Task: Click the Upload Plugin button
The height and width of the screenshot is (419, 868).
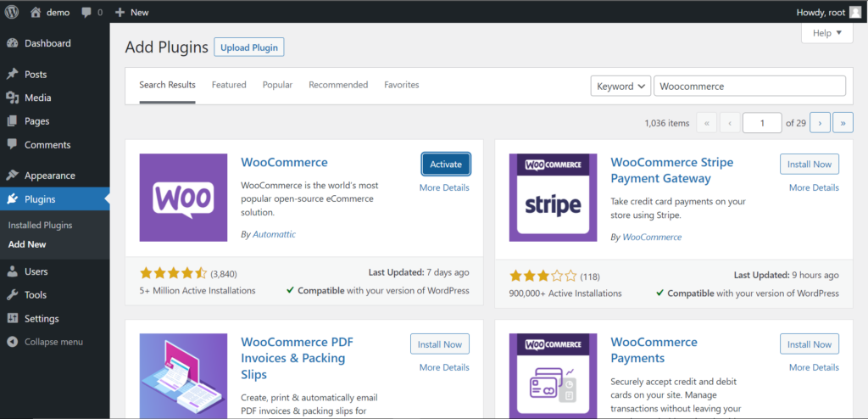Action: coord(249,47)
